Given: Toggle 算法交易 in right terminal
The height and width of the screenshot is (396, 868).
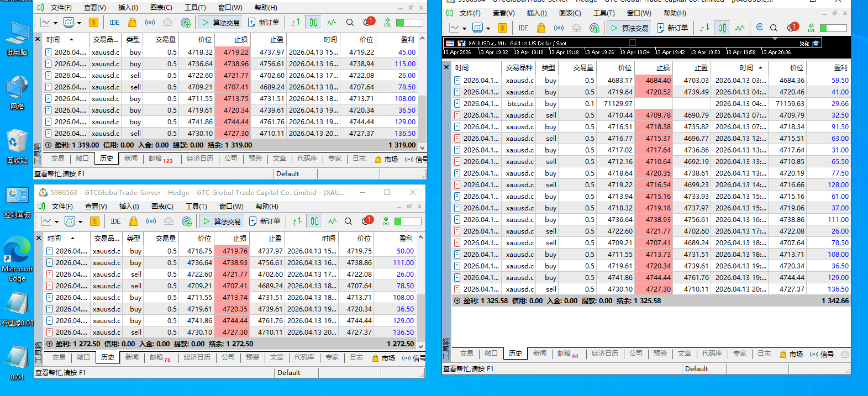Looking at the screenshot, I should coord(629,28).
